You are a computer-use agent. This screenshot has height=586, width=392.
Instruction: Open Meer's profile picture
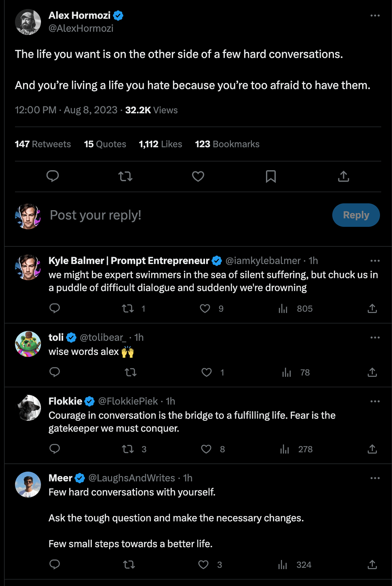pyautogui.click(x=28, y=484)
